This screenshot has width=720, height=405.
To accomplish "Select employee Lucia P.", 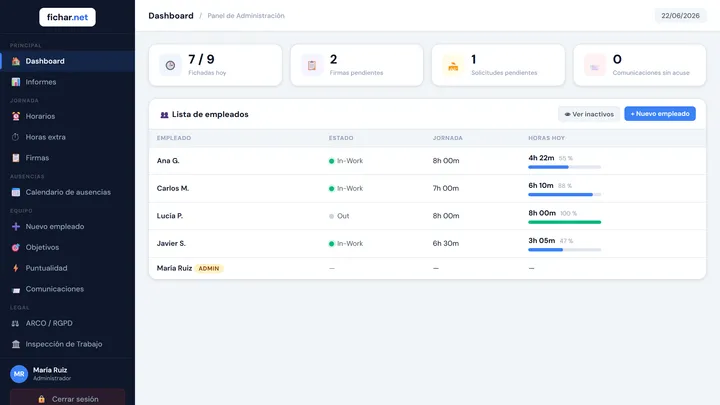I will point(170,216).
